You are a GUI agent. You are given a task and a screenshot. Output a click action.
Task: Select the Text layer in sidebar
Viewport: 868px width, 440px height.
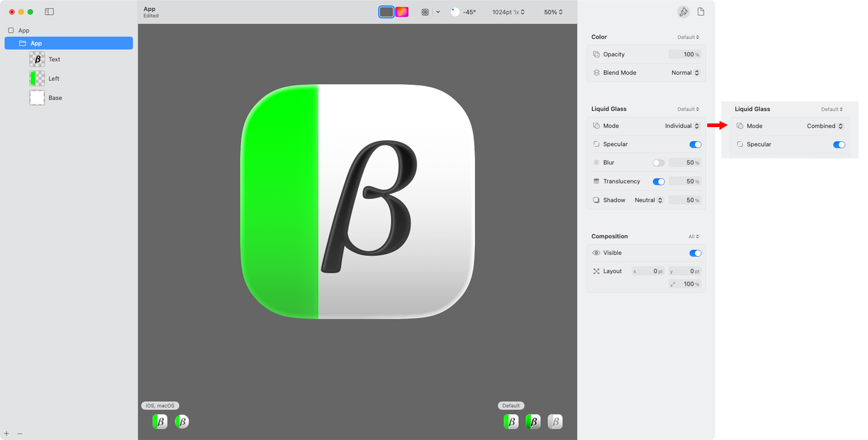click(54, 59)
